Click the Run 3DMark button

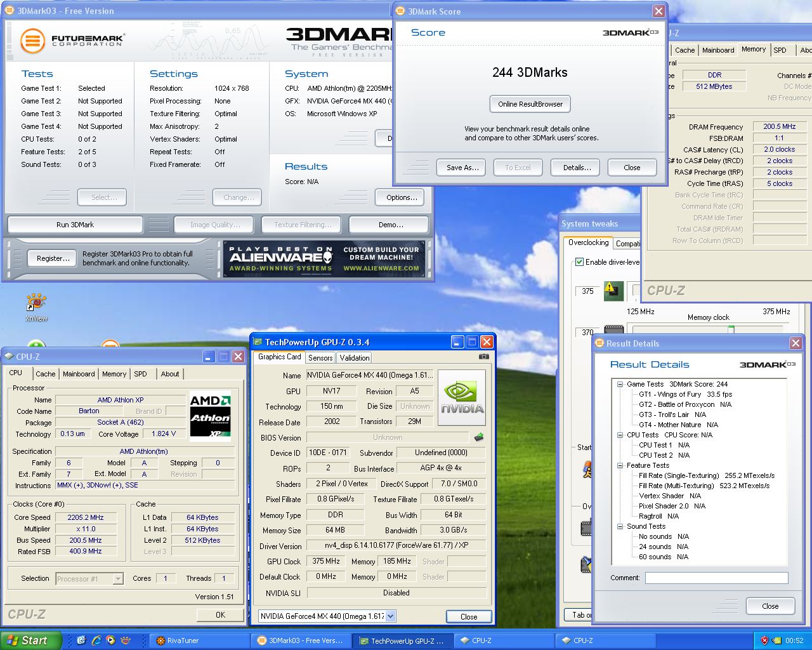pos(75,225)
